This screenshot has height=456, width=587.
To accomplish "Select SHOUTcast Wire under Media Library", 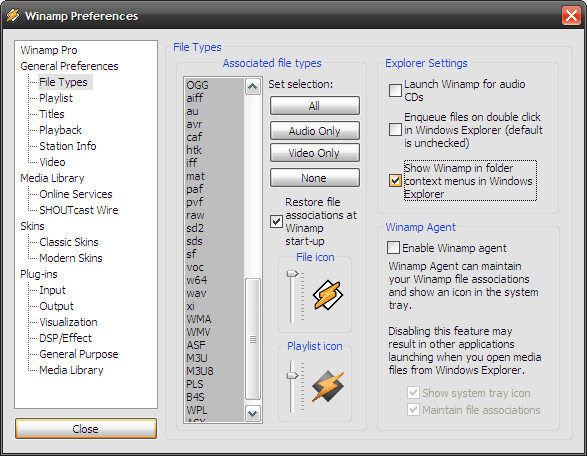I will (79, 210).
